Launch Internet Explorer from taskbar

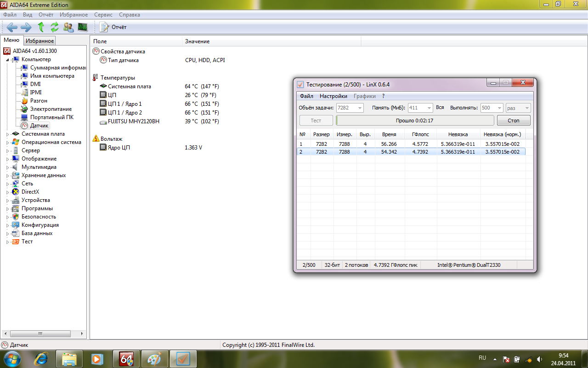click(42, 358)
